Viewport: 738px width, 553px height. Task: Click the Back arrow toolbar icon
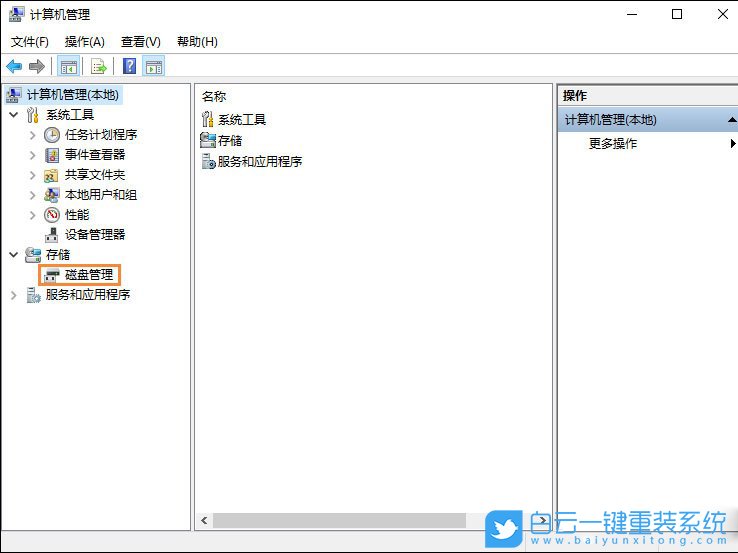tap(14, 66)
